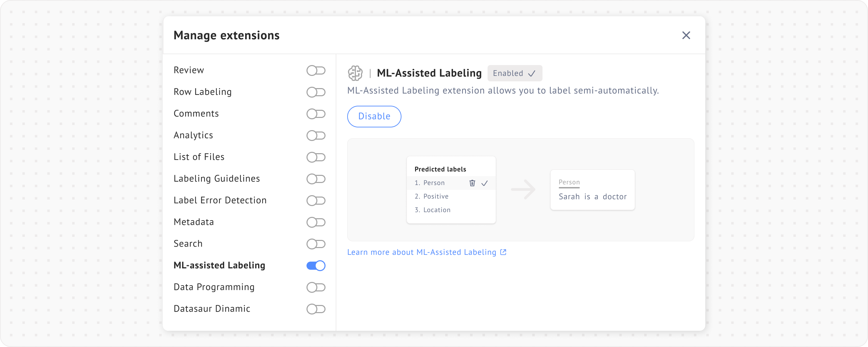Viewport: 868px width, 347px height.
Task: Click the trash icon next to Person label
Action: [472, 183]
